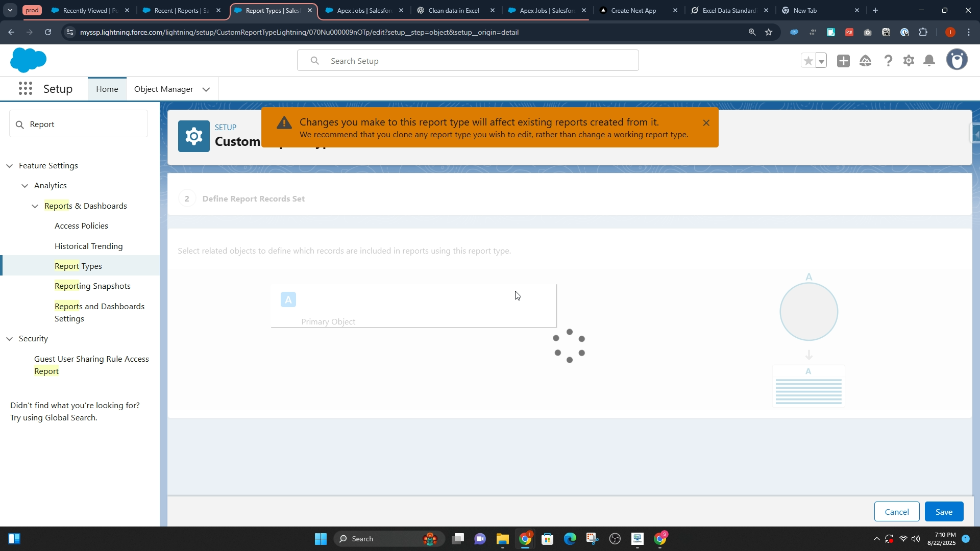
Task: Open the App Launcher grid icon
Action: tap(25, 89)
